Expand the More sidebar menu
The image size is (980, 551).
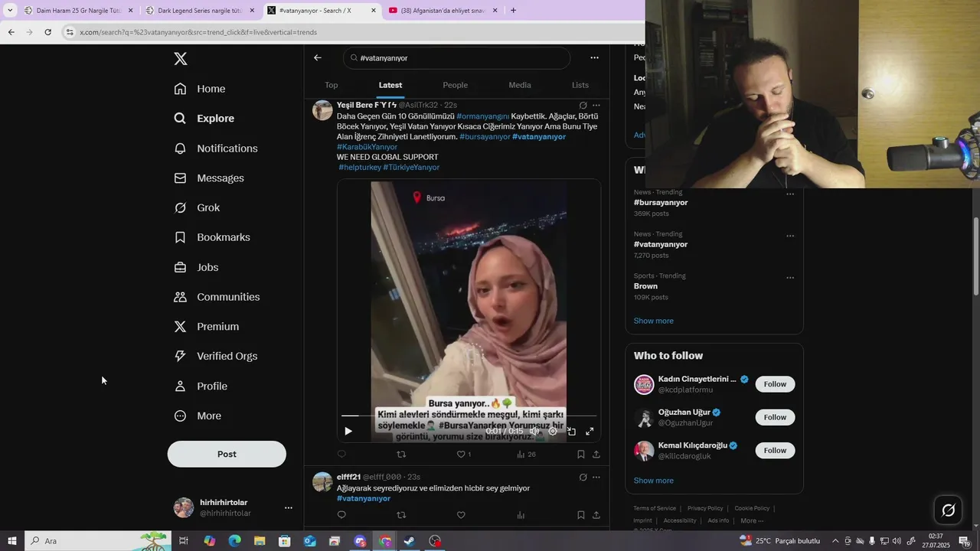[198, 416]
